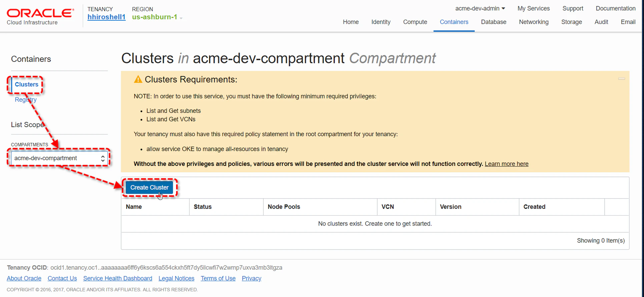Click the hhiroshell1 tenancy link
644x297 pixels.
click(106, 17)
